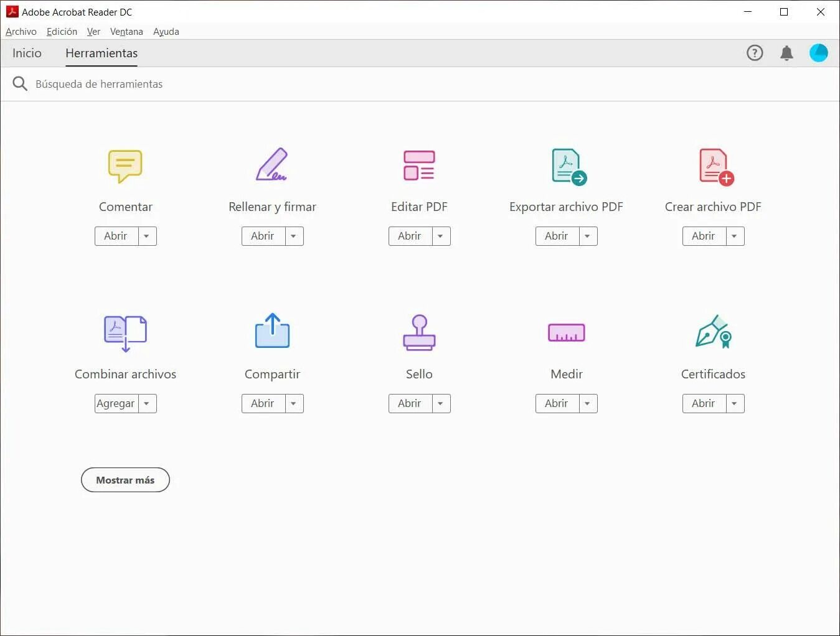Select the Editar PDF icon
This screenshot has width=840, height=636.
pos(419,166)
